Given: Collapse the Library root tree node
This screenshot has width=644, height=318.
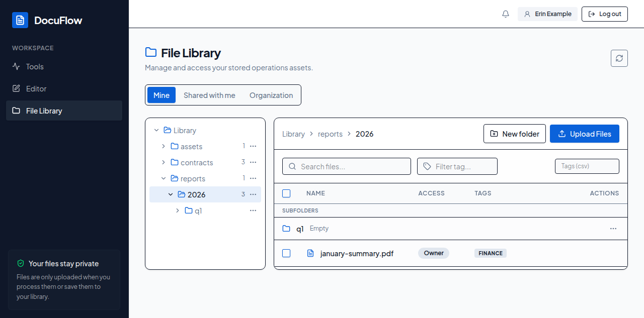Looking at the screenshot, I should (x=156, y=130).
